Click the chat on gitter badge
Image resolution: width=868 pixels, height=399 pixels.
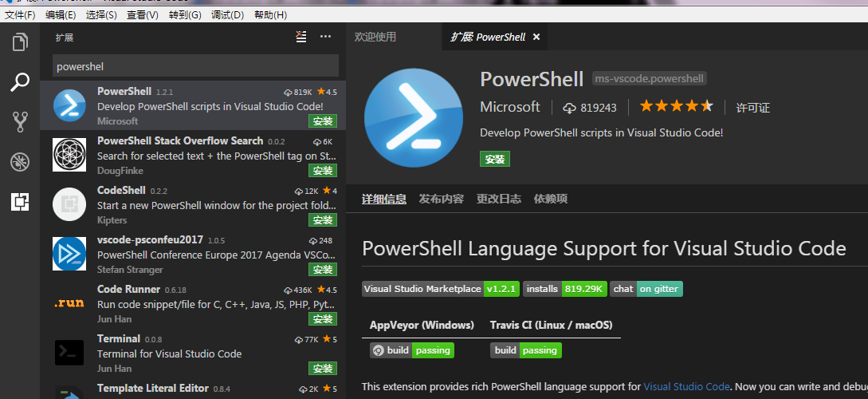pyautogui.click(x=646, y=289)
